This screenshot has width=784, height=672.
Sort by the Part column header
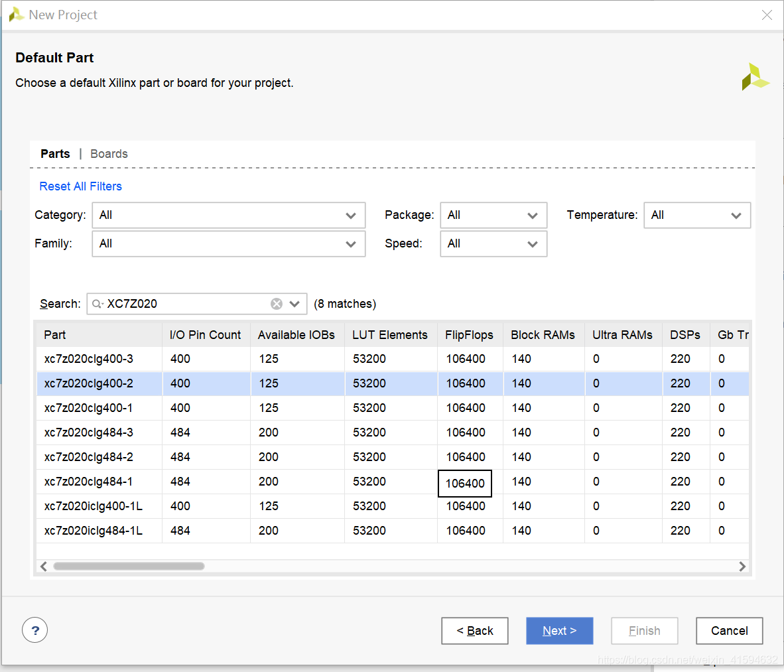(x=99, y=334)
